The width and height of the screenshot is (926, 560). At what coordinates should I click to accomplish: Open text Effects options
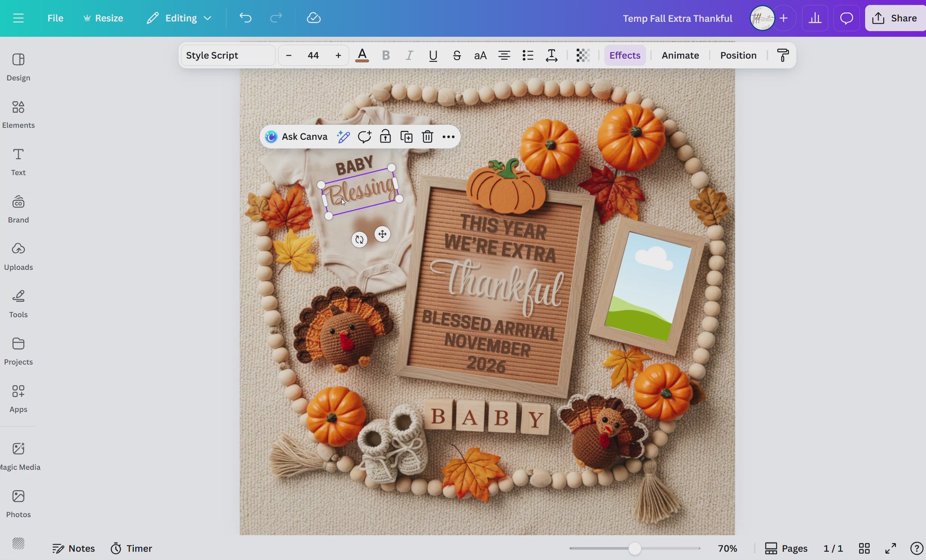625,55
